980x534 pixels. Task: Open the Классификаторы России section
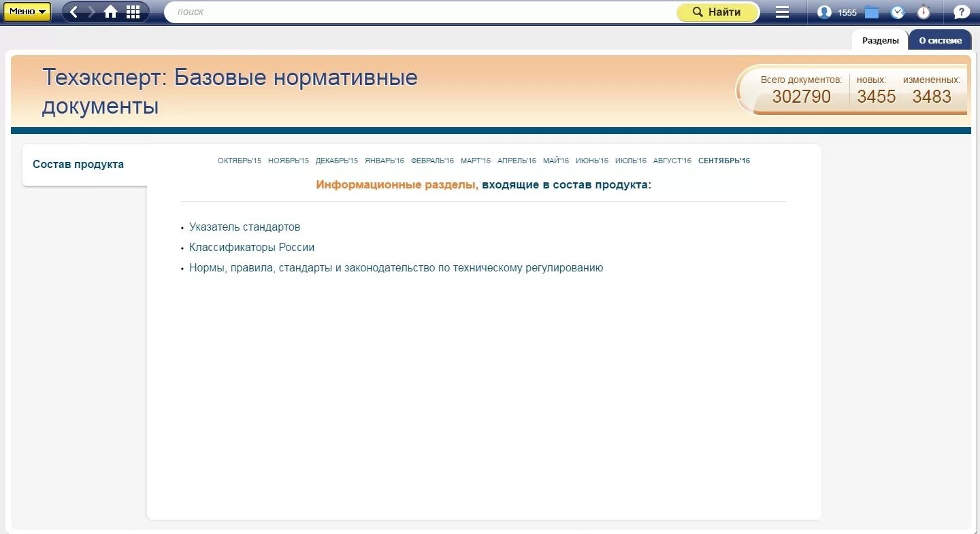click(x=252, y=248)
